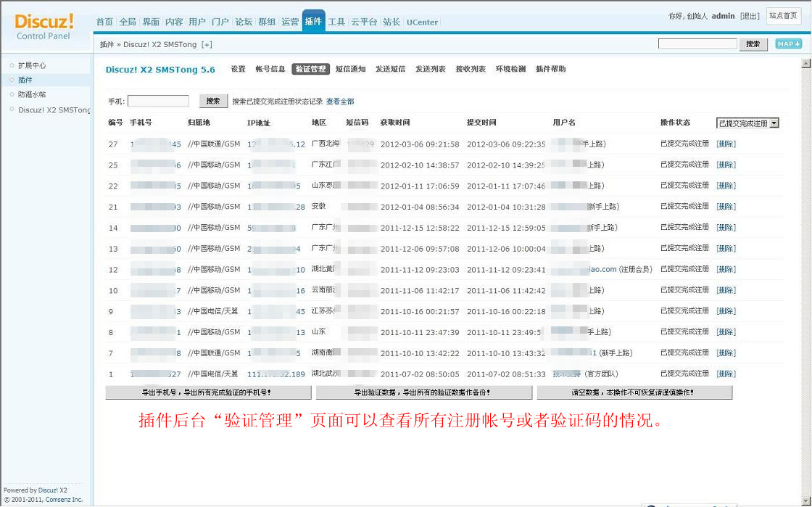Select the 插件 top menu tab

pyautogui.click(x=314, y=21)
